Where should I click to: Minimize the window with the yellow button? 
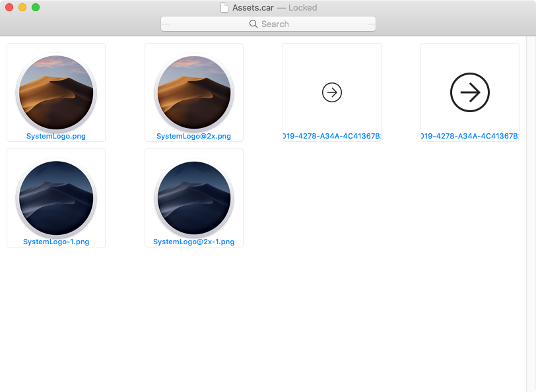coord(22,7)
